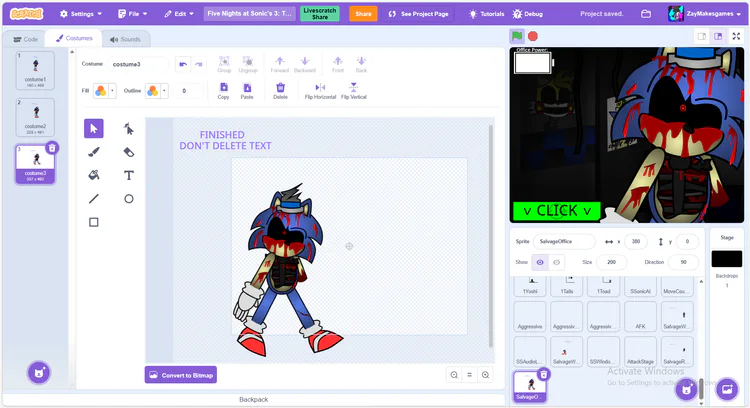Redo the costume edit
The height and width of the screenshot is (408, 750).
pos(199,64)
